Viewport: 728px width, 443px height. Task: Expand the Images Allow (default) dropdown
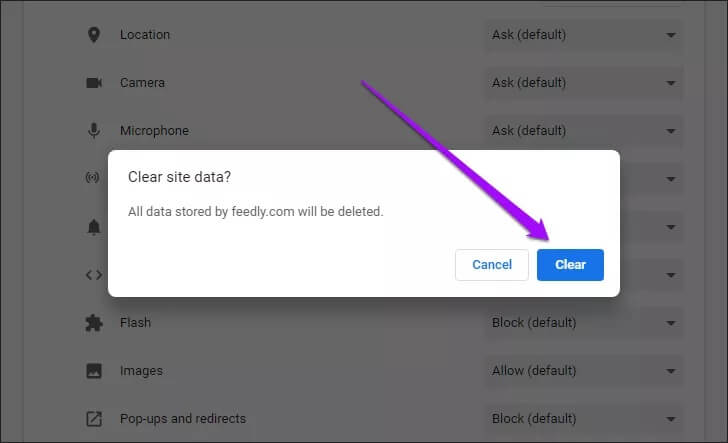pos(584,371)
